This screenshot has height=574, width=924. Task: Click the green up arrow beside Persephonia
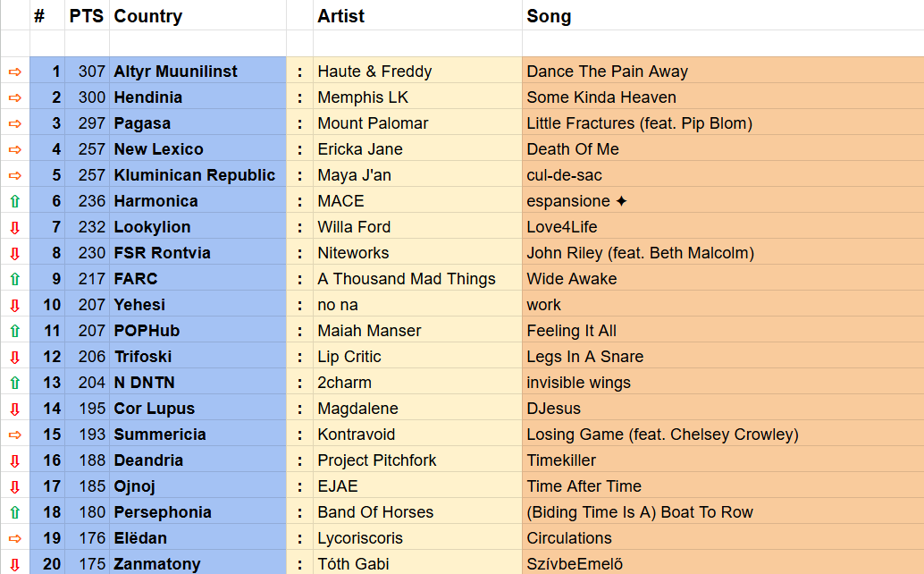click(14, 512)
